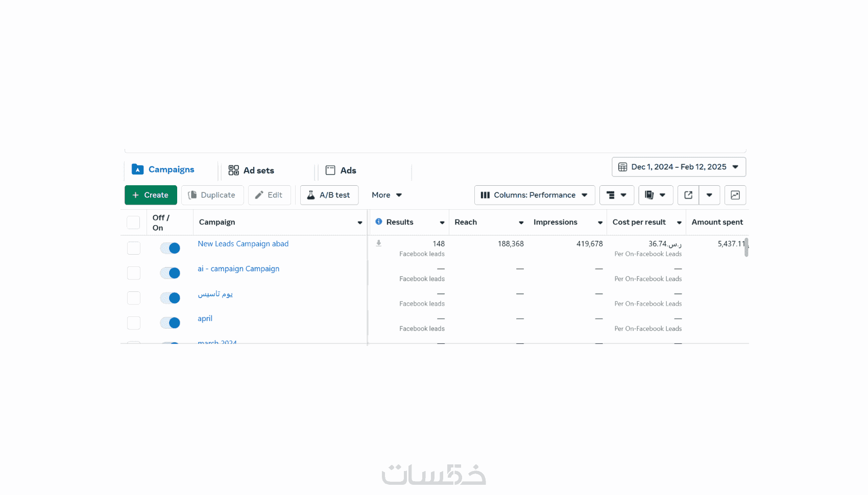
Task: Open the Columns: Performance dropdown
Action: tap(535, 195)
